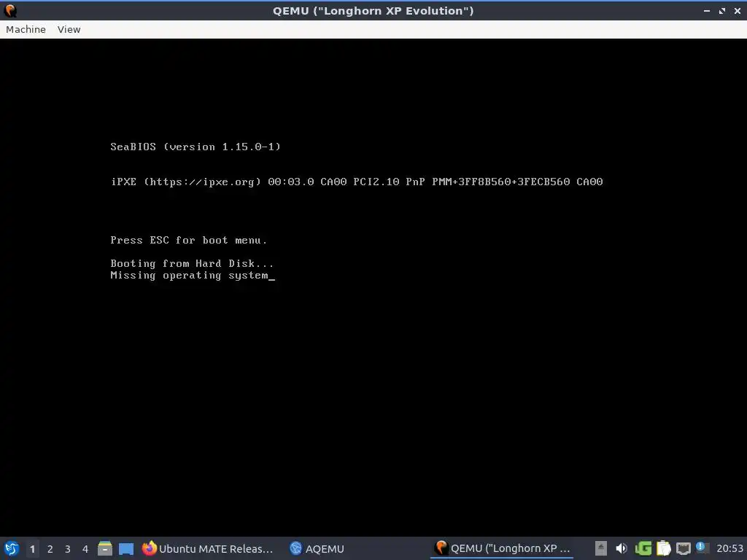Click the 'Press ESC for boot menu.' line
This screenshot has width=747, height=560.
click(189, 240)
